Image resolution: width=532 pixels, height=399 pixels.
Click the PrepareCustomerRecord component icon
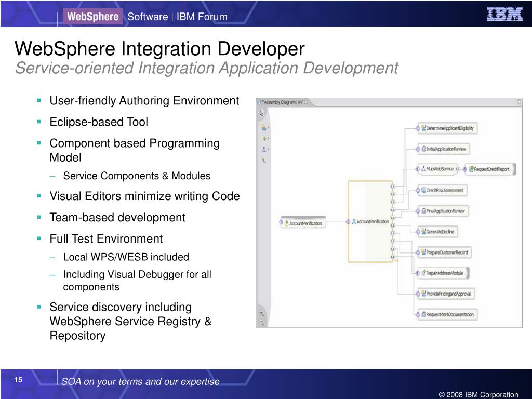423,252
